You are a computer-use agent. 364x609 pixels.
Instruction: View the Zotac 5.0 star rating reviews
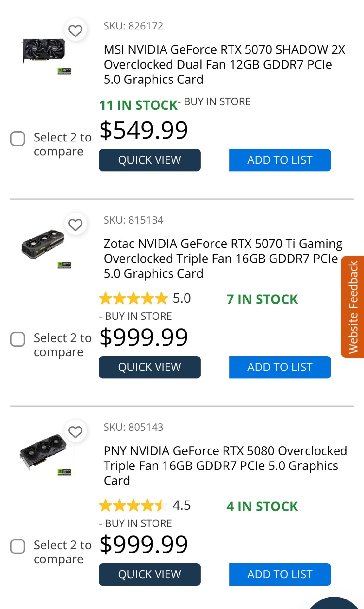(x=145, y=298)
